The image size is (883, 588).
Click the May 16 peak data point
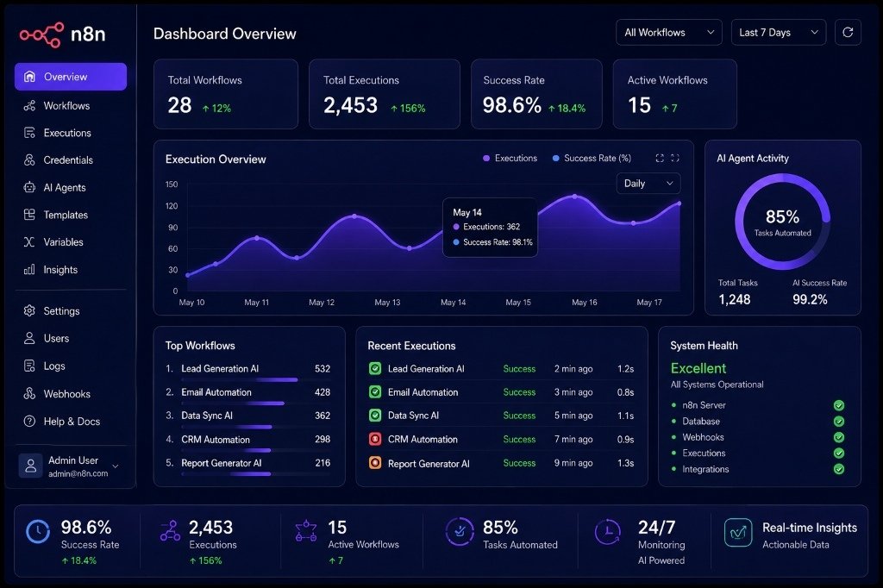(574, 197)
